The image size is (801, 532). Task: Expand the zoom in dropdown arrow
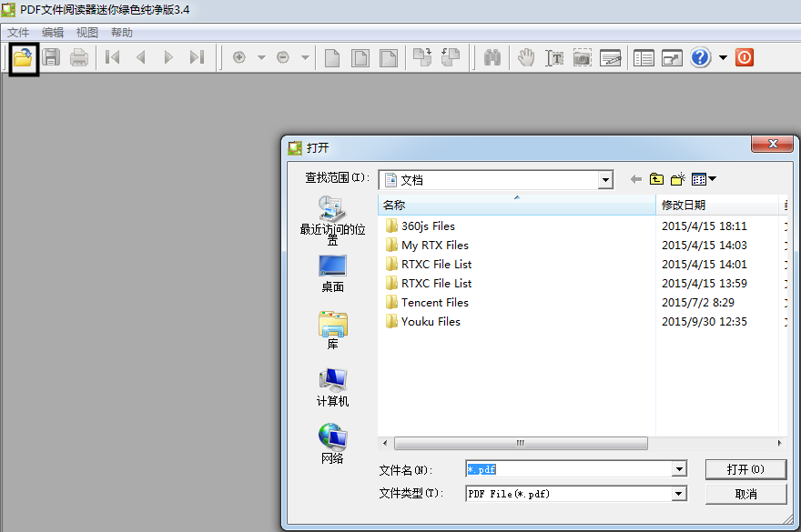click(261, 57)
